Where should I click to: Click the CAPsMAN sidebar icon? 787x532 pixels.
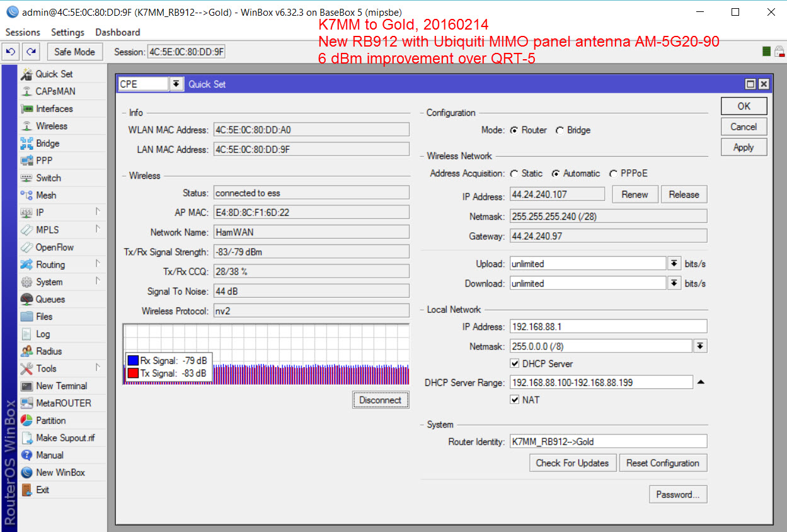pos(26,91)
